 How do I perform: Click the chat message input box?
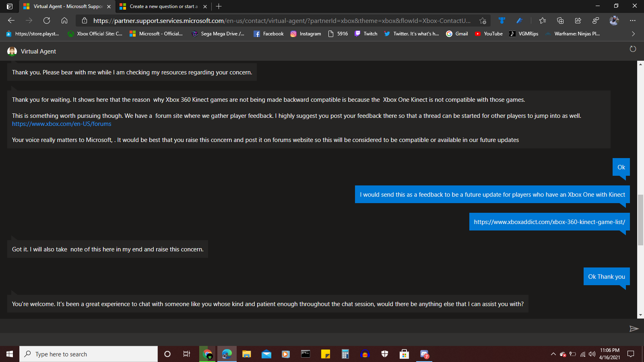tap(314, 329)
